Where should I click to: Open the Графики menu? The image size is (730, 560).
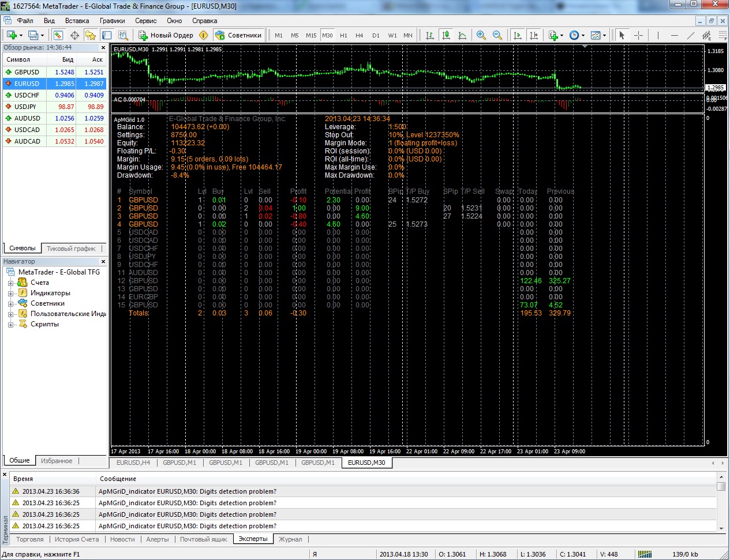112,21
